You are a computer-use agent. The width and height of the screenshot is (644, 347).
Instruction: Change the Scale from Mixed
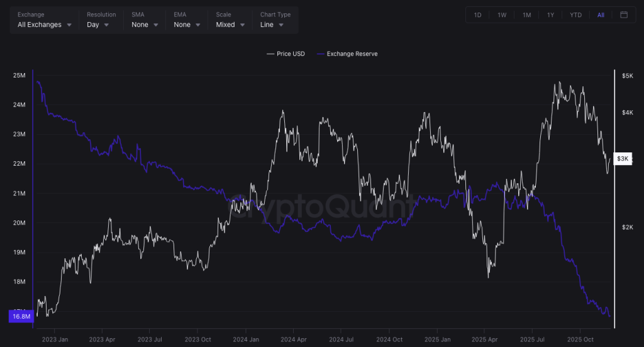point(230,25)
